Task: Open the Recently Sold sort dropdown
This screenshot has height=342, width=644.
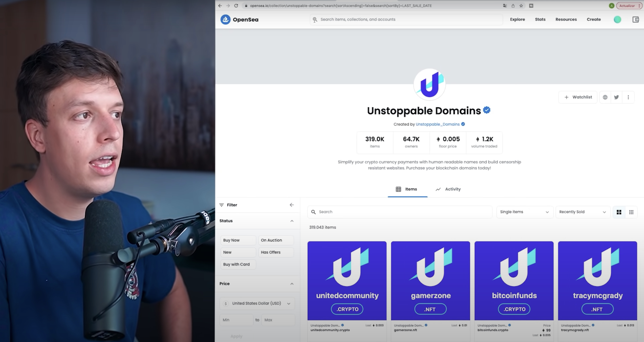Action: pyautogui.click(x=583, y=212)
